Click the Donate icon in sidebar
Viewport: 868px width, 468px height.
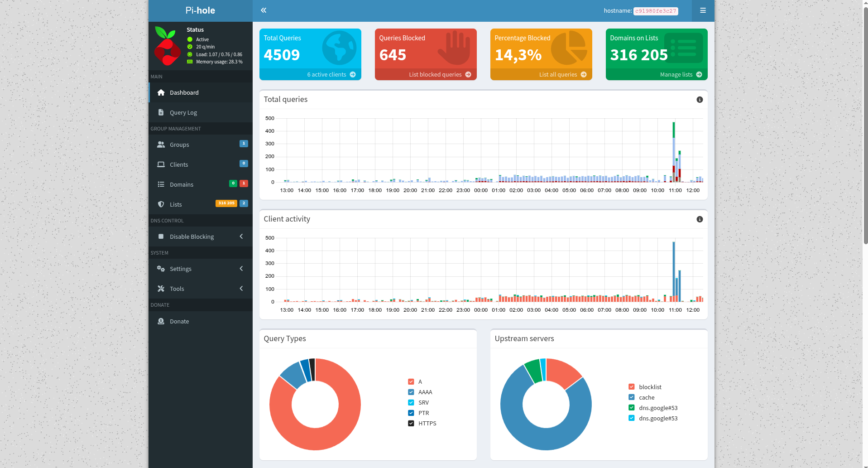(x=161, y=321)
